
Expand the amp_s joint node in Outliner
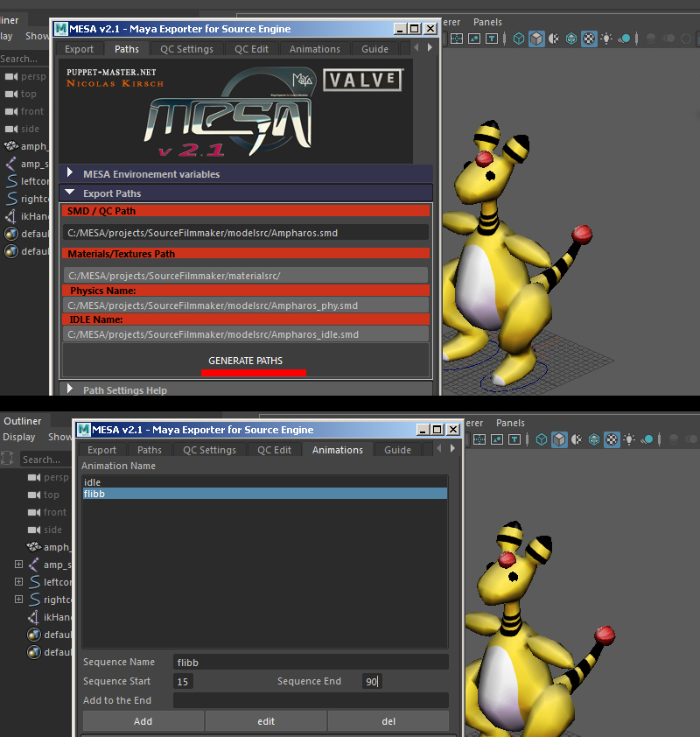(18, 564)
